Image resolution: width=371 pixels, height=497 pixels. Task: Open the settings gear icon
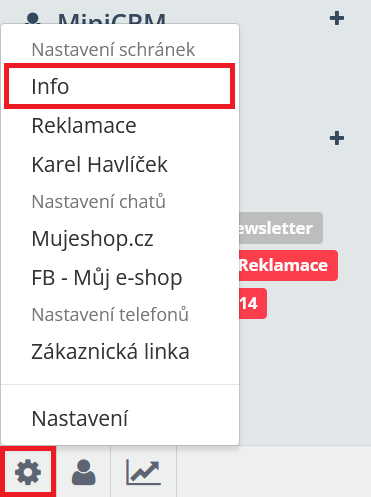point(28,472)
